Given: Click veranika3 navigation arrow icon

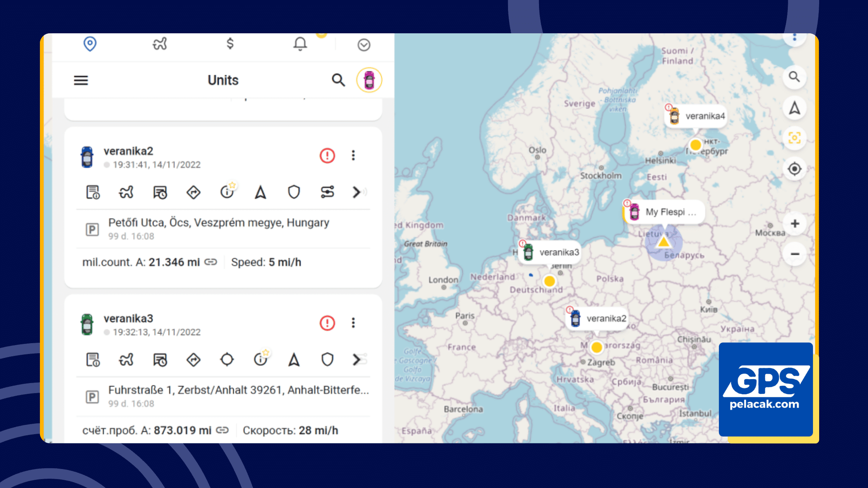Looking at the screenshot, I should (x=294, y=359).
